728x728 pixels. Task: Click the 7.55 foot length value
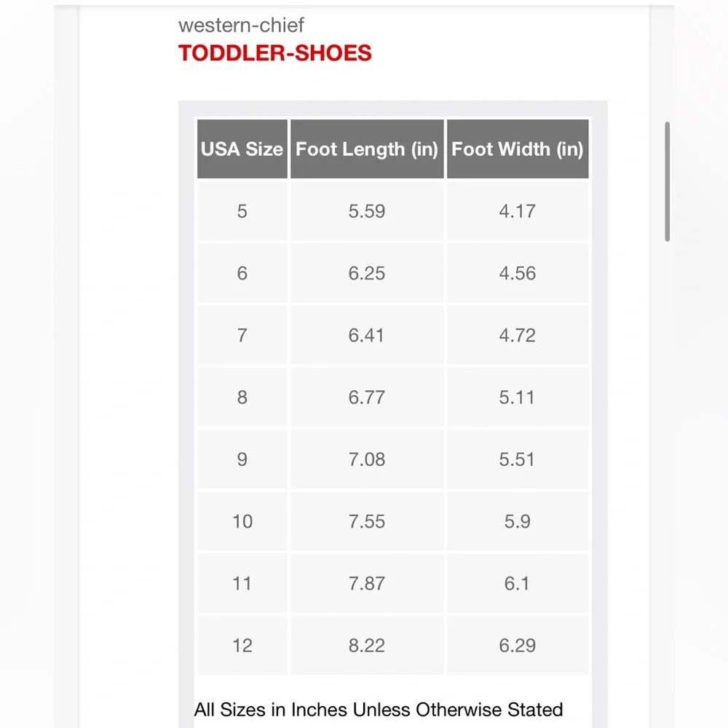367,521
